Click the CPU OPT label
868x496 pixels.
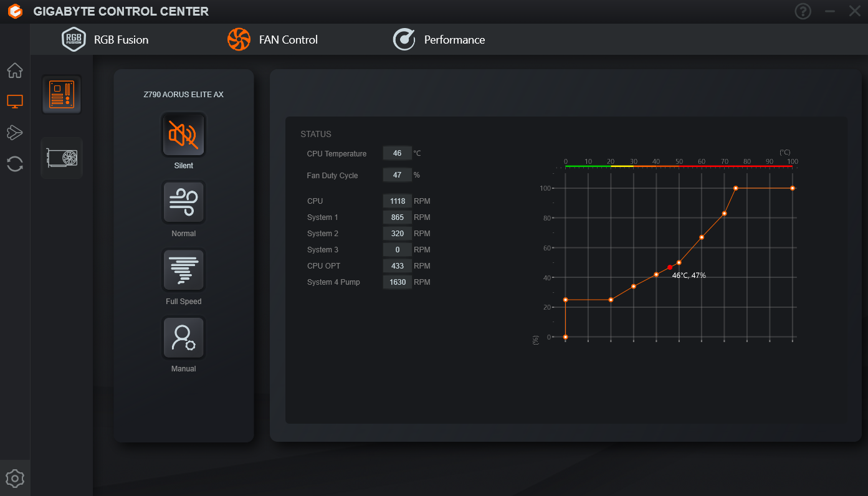[323, 266]
